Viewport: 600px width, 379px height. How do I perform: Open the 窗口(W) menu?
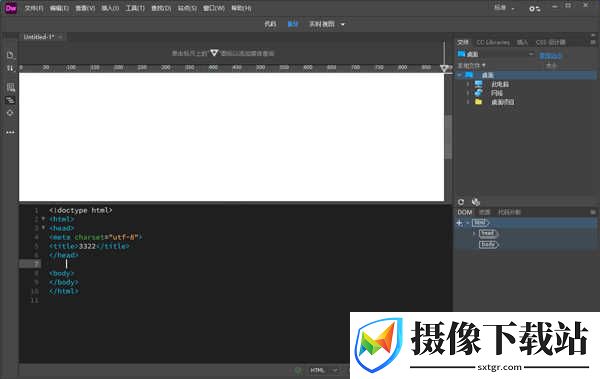[x=214, y=8]
